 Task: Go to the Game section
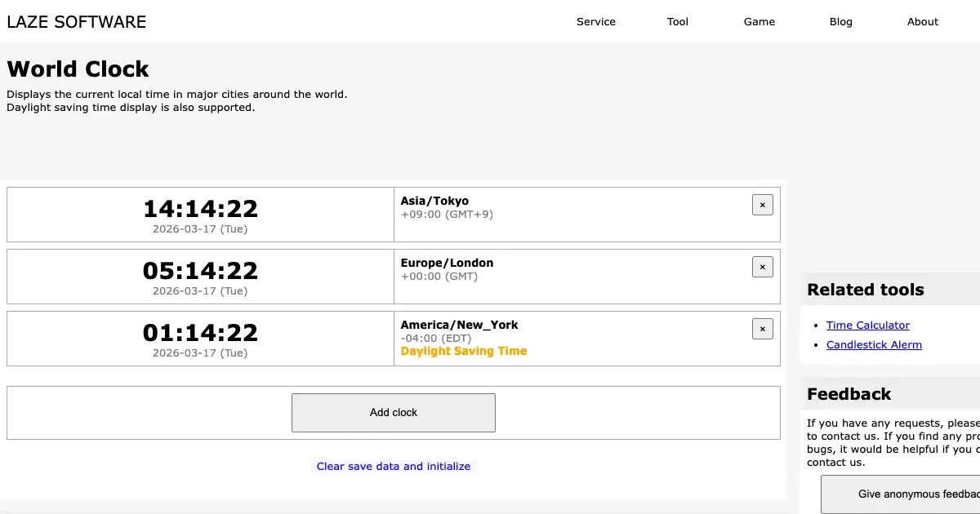759,22
